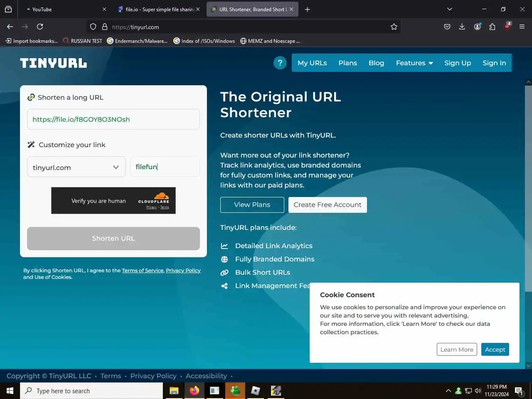Bookmark this page with the star icon
Screen dimensions: 532x399
pos(394,27)
